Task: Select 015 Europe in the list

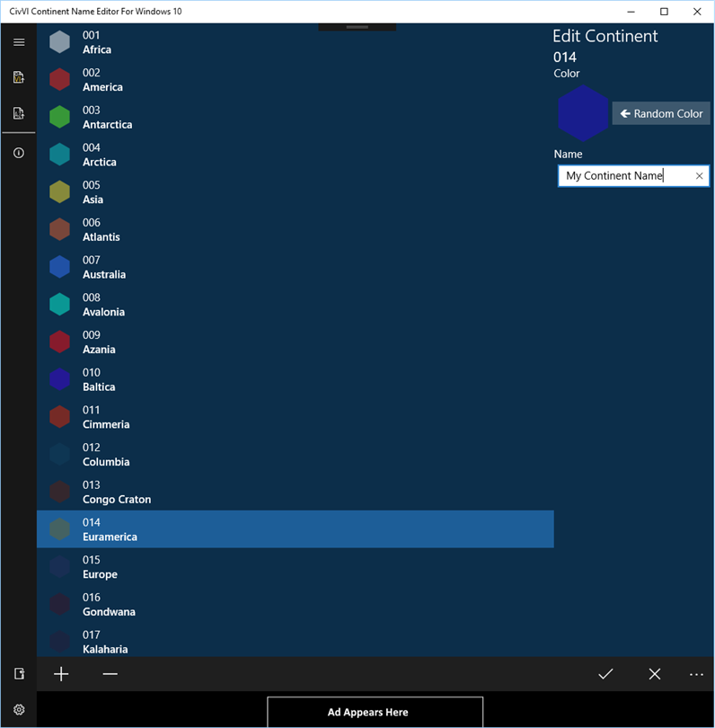Action: click(296, 567)
